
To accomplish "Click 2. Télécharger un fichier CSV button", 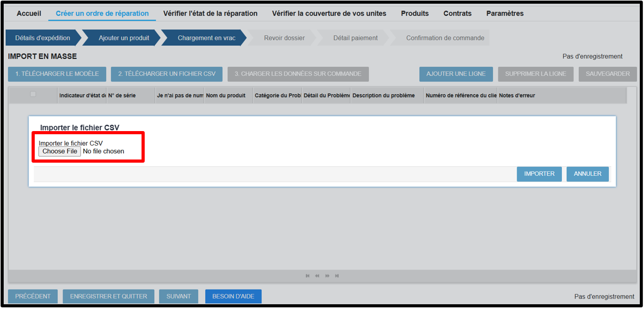I will pyautogui.click(x=167, y=74).
